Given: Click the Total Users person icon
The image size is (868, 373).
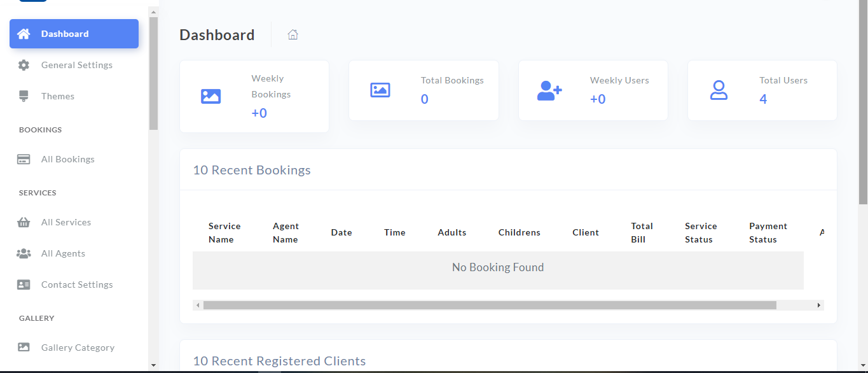Looking at the screenshot, I should click(x=719, y=90).
